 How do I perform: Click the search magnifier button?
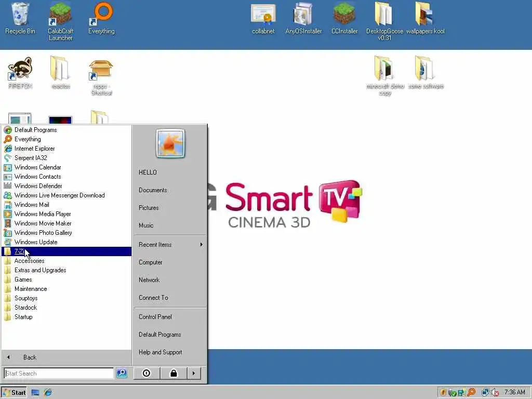point(122,373)
